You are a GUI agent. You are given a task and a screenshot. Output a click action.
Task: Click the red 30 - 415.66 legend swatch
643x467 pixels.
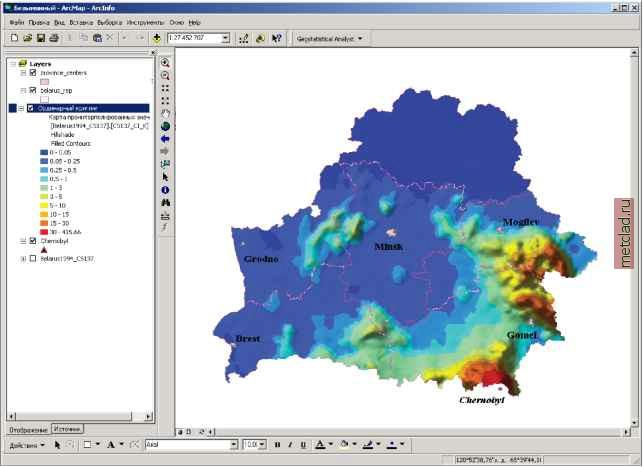point(45,232)
